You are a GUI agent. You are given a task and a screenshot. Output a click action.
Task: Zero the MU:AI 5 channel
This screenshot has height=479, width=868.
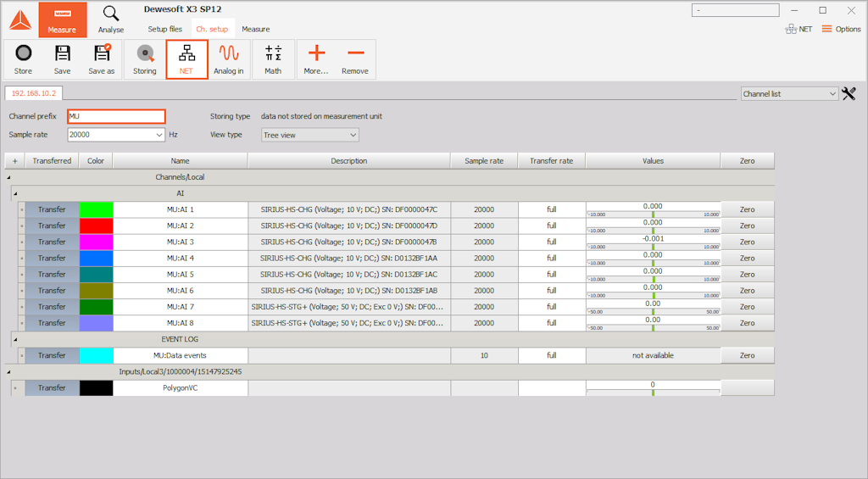tap(748, 274)
